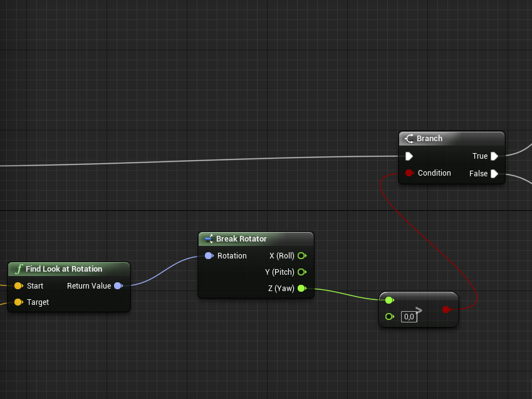Click the red Condition pin on Branch
This screenshot has height=399, width=532.
pos(409,173)
